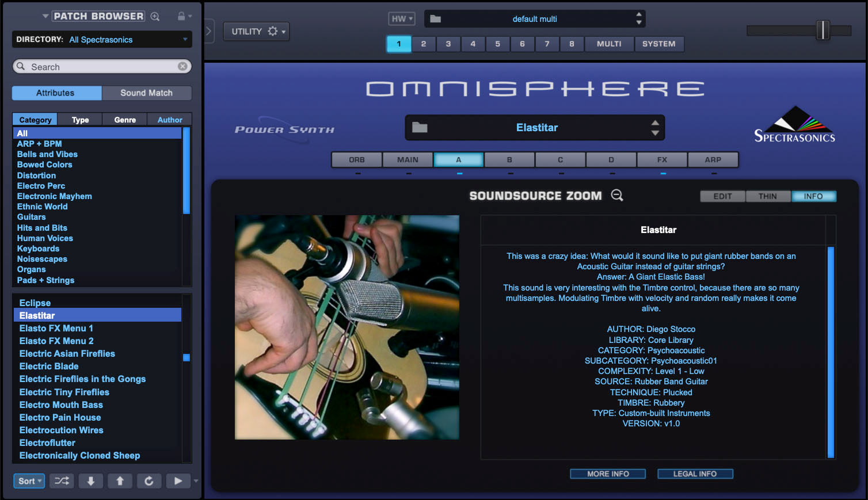
Task: Open the lock options dropdown arrow
Action: (190, 16)
